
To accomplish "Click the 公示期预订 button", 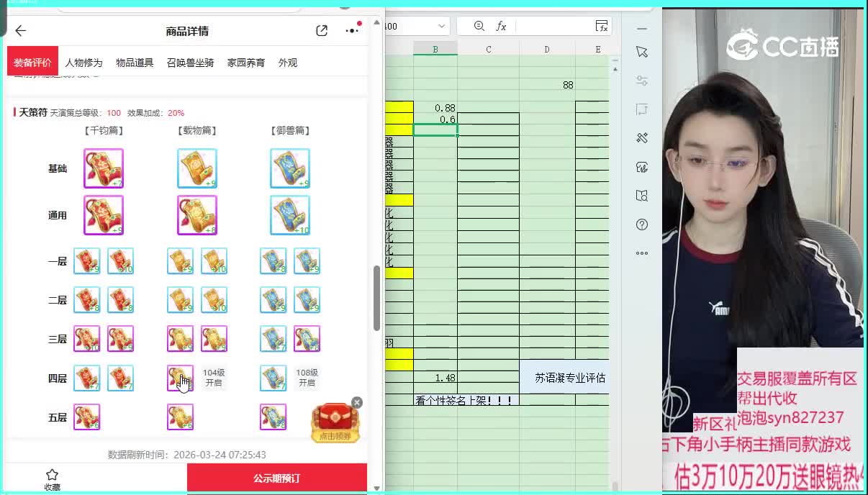I will 276,478.
